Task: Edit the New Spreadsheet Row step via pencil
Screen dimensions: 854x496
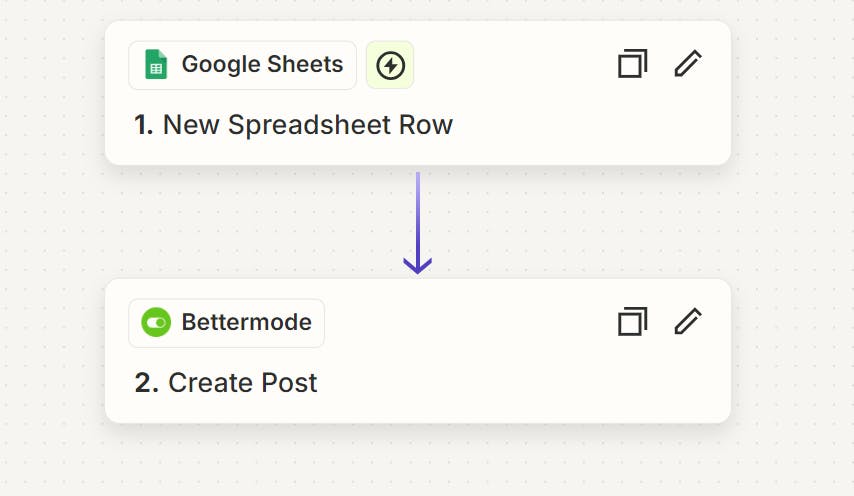Action: point(688,64)
